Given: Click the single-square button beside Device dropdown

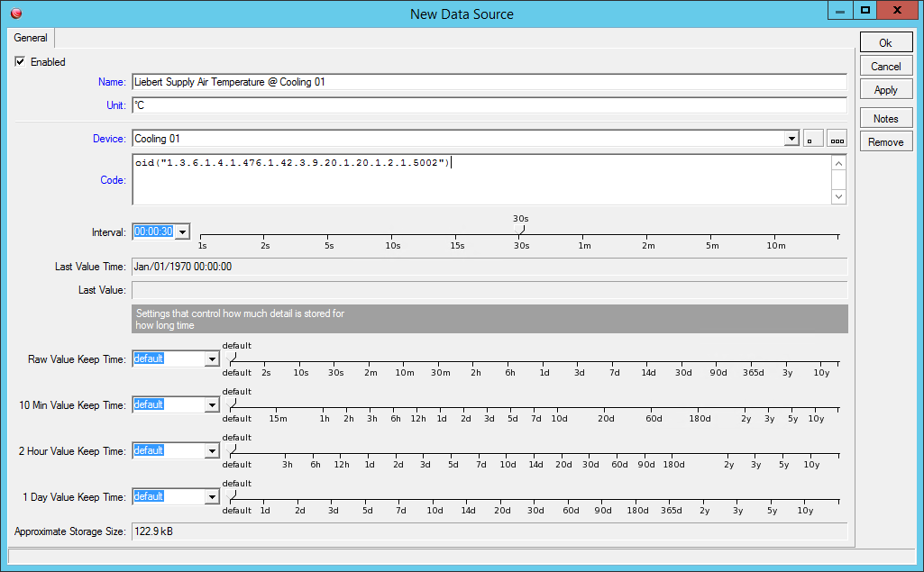Looking at the screenshot, I should pos(814,138).
